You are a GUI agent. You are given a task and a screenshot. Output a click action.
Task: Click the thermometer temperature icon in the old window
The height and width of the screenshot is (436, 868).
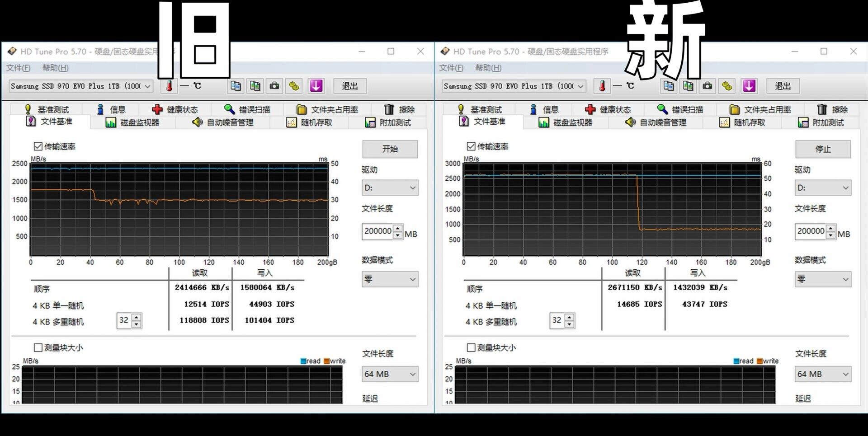pyautogui.click(x=169, y=86)
